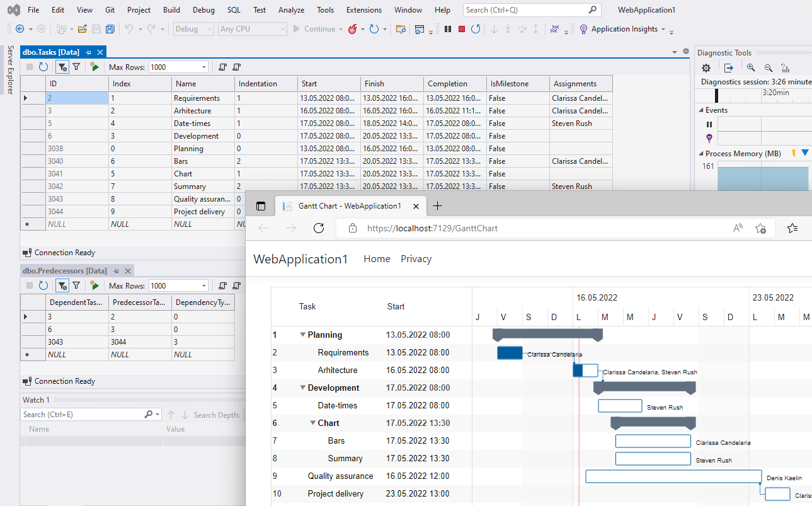The height and width of the screenshot is (506, 812).
Task: Refresh the dbo.Tasks data grid
Action: tap(42, 67)
